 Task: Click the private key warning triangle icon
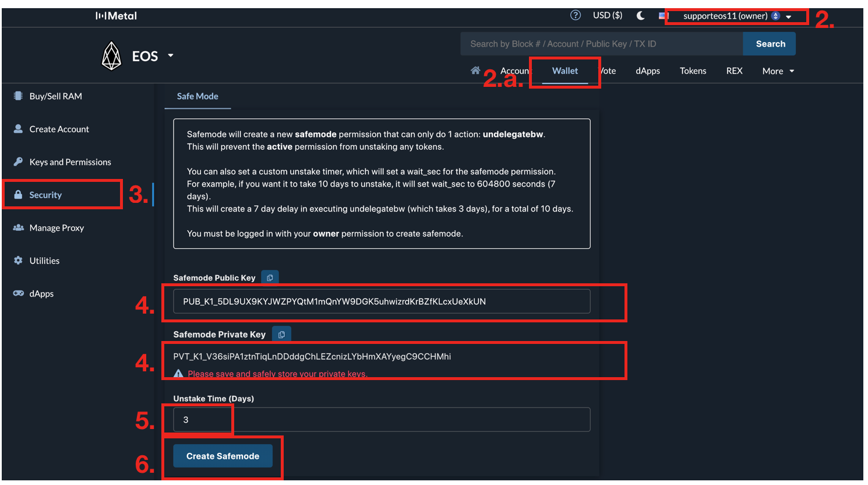click(178, 374)
